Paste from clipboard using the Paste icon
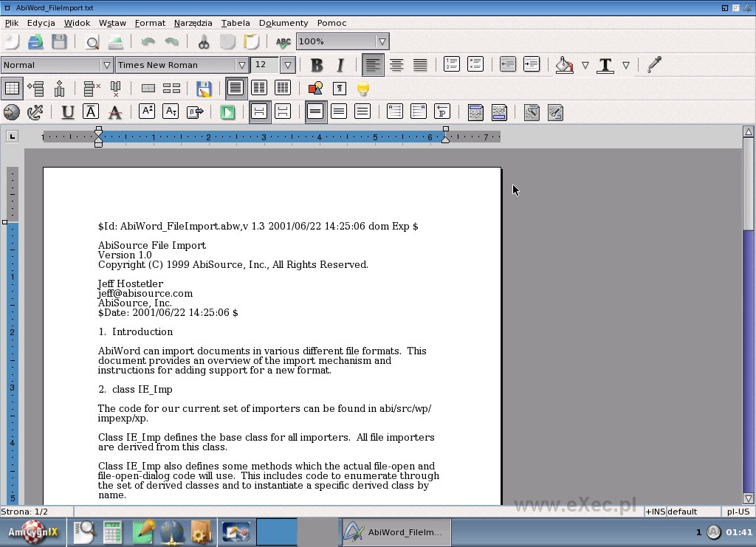 pos(251,42)
